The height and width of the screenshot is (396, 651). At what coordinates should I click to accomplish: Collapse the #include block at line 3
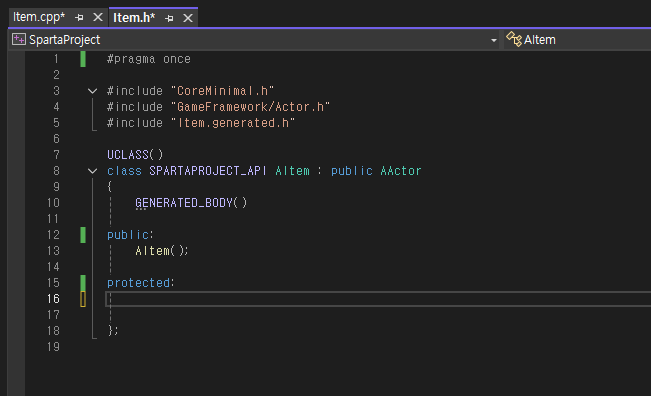[93, 91]
